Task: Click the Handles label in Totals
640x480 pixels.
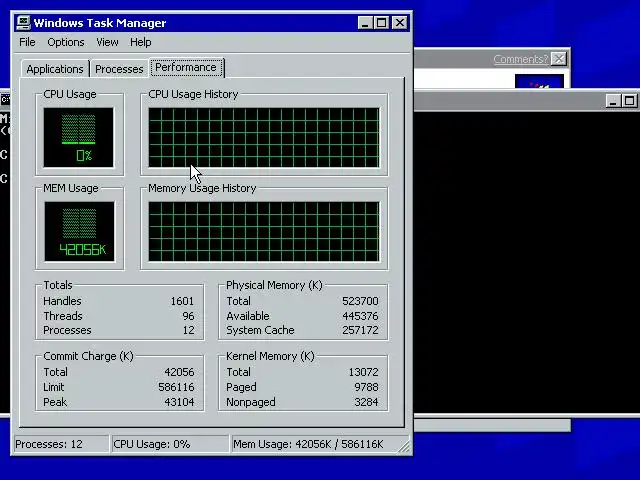Action: [62, 301]
